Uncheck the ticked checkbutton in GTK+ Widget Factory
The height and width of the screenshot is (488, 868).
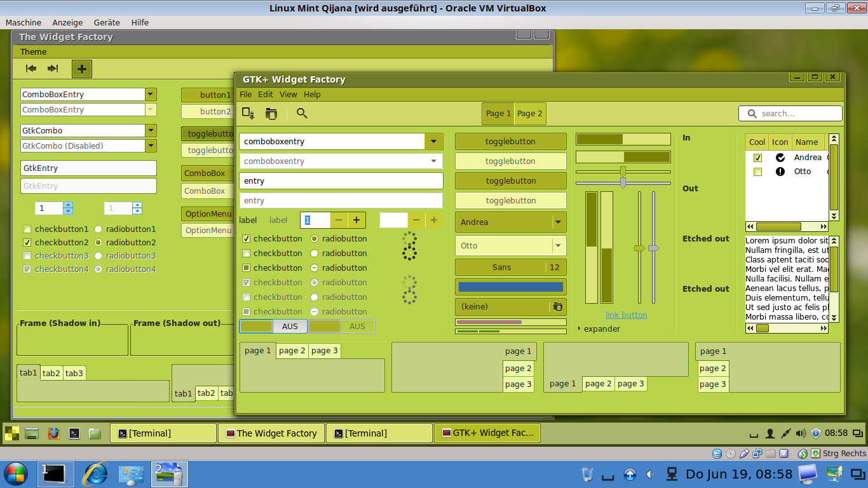[247, 239]
